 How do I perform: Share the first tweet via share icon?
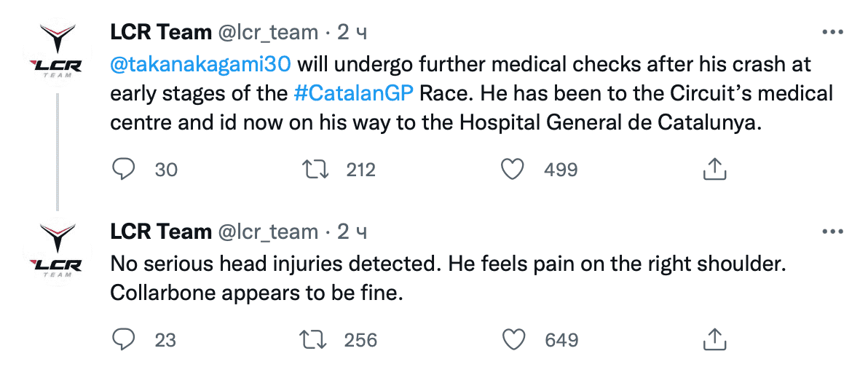pos(714,169)
